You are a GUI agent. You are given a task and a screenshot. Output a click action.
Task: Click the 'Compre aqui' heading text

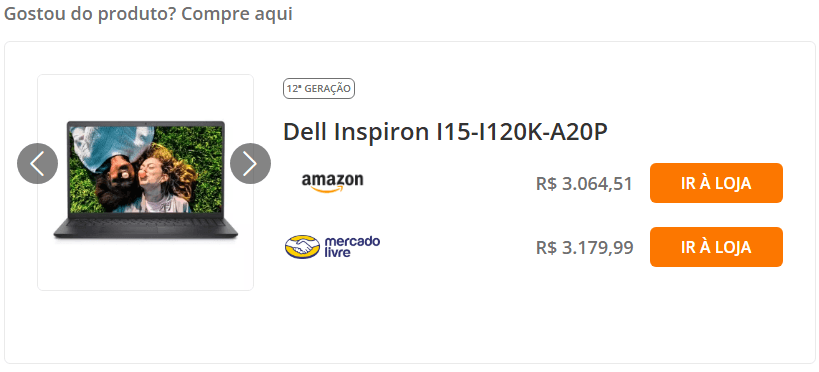tap(237, 14)
